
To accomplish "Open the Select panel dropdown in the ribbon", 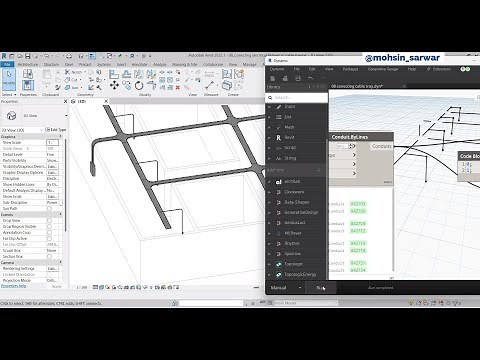I will tap(9, 95).
